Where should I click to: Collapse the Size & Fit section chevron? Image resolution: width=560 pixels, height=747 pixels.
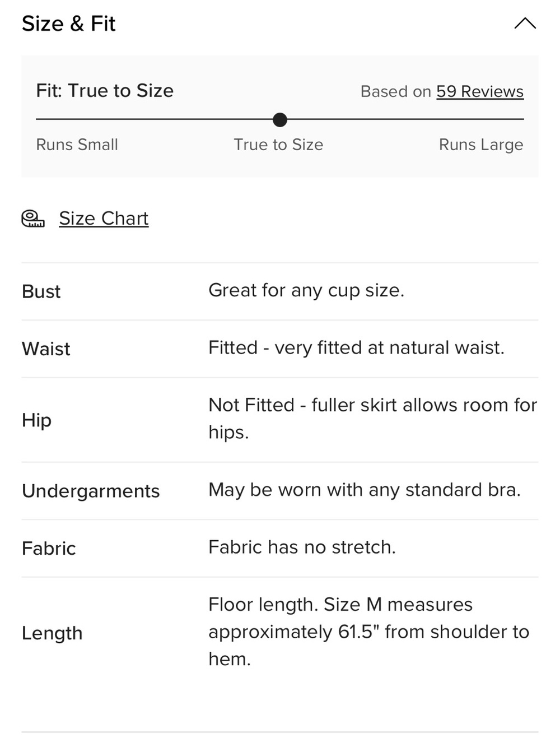[x=525, y=24]
